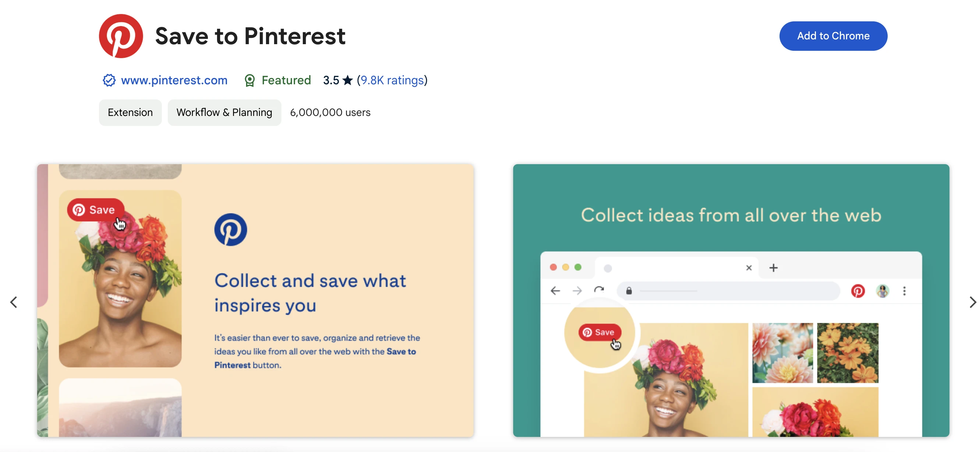This screenshot has height=452, width=980.
Task: Click the profile avatar in the mock browser toolbar
Action: pos(882,291)
